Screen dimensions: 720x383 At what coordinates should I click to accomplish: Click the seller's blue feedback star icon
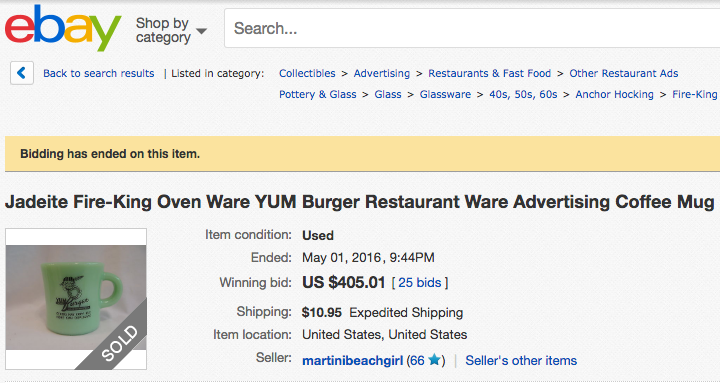click(x=434, y=360)
